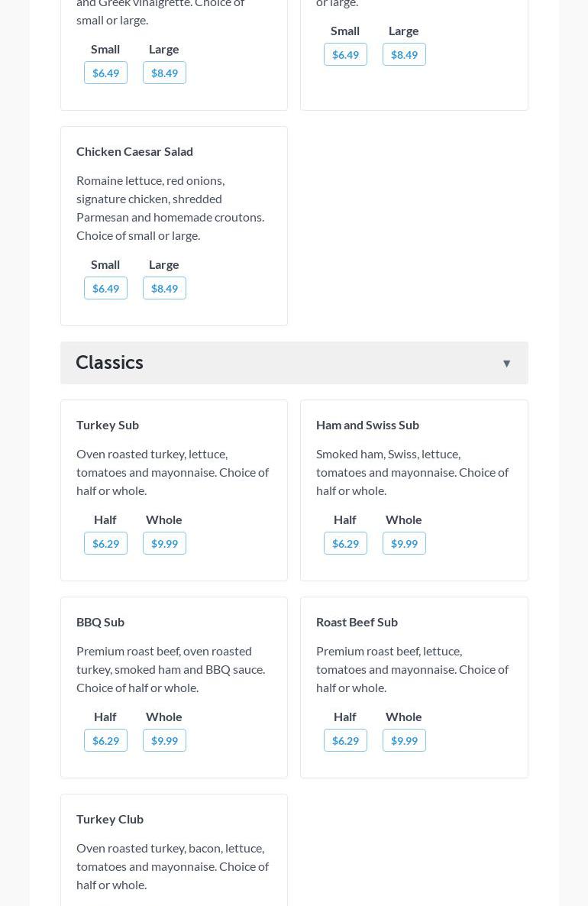This screenshot has height=906, width=588.
Task: Click the Turkey Club item title
Action: tap(110, 819)
